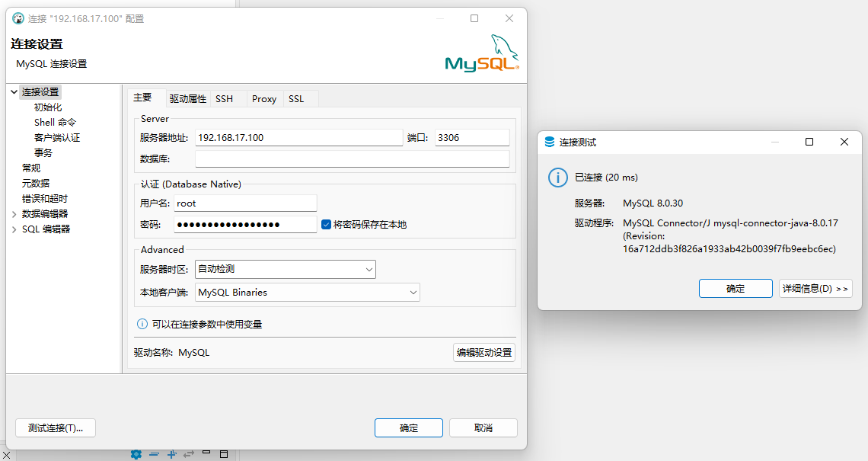Click the 测试连接(T)... button
The image size is (868, 461).
(x=56, y=427)
